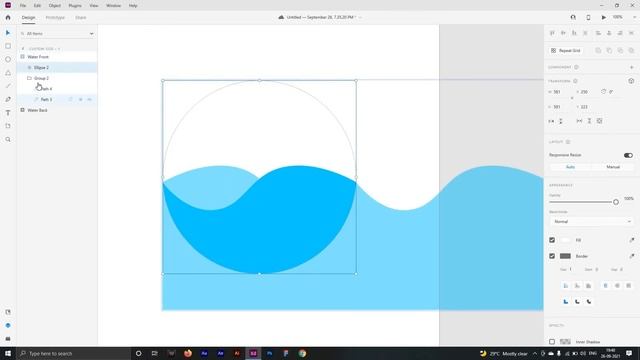Open the Blend Mode Normal dropdown
640x360 pixels.
point(592,221)
